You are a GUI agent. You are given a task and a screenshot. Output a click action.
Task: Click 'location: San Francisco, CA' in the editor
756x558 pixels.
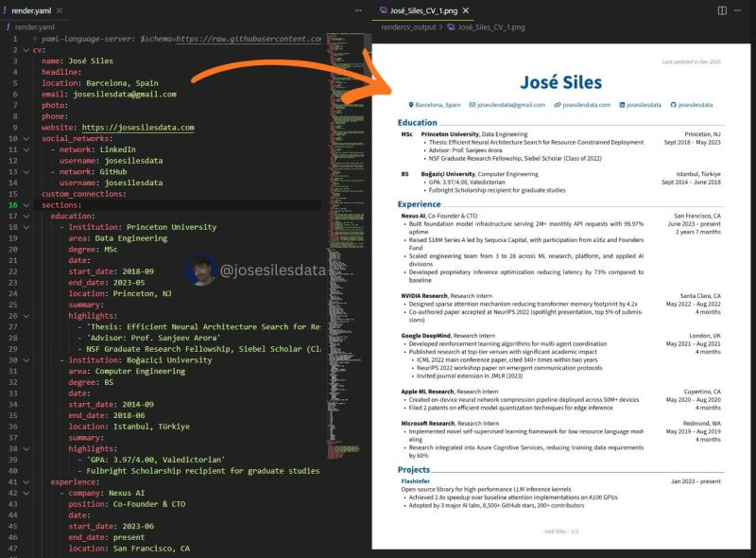pyautogui.click(x=129, y=549)
